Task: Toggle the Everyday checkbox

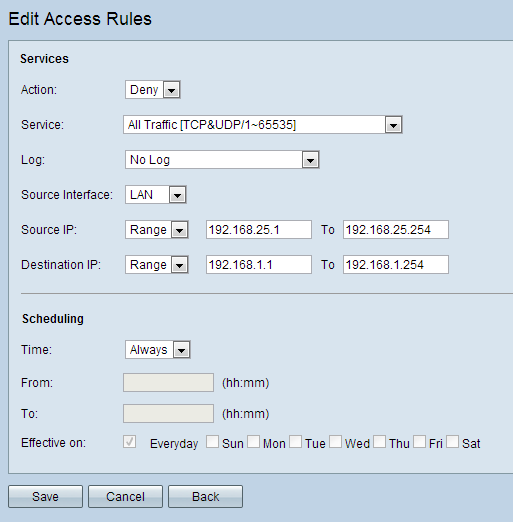Action: [x=129, y=442]
